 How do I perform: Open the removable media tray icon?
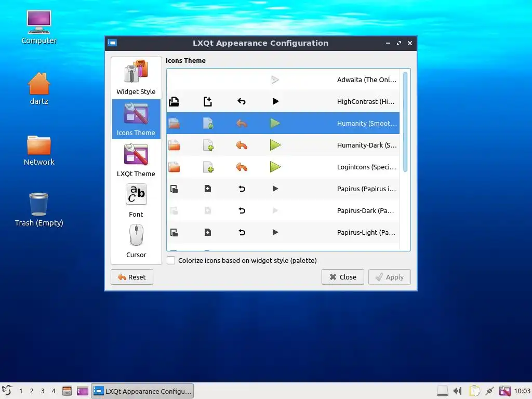(443, 391)
